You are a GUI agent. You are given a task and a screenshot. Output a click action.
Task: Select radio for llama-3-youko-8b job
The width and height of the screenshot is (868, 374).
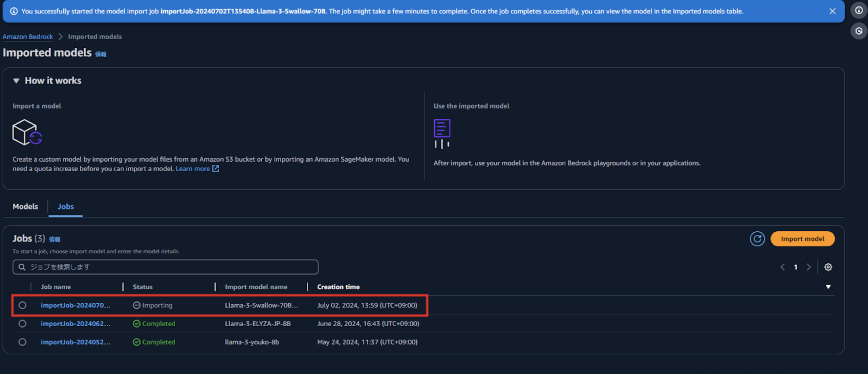[x=22, y=342]
